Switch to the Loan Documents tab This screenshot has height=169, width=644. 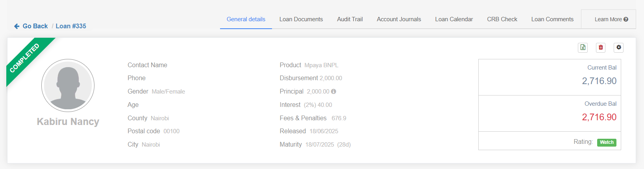[301, 19]
